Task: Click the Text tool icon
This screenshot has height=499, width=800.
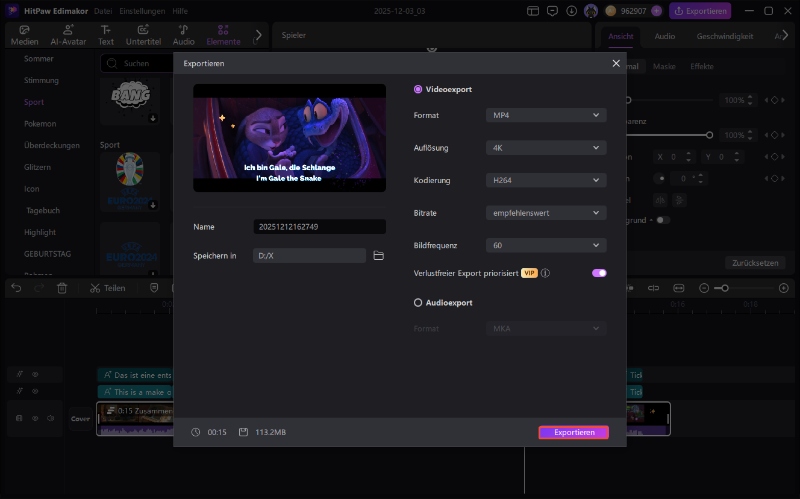Action: [x=106, y=35]
